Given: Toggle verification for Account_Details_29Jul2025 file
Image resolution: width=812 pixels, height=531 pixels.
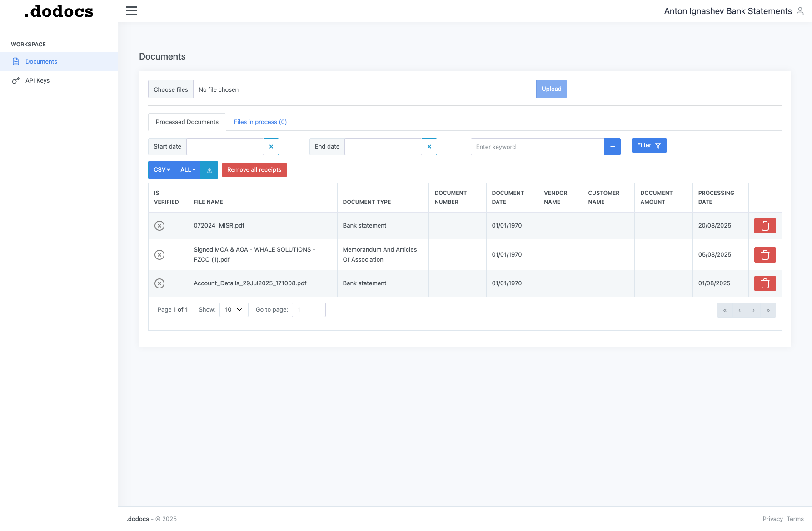Looking at the screenshot, I should click(x=159, y=283).
